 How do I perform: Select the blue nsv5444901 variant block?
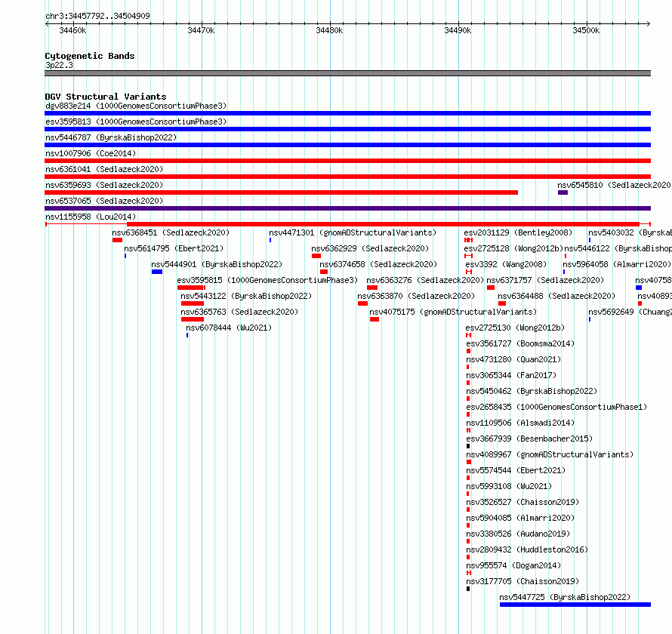tap(157, 272)
